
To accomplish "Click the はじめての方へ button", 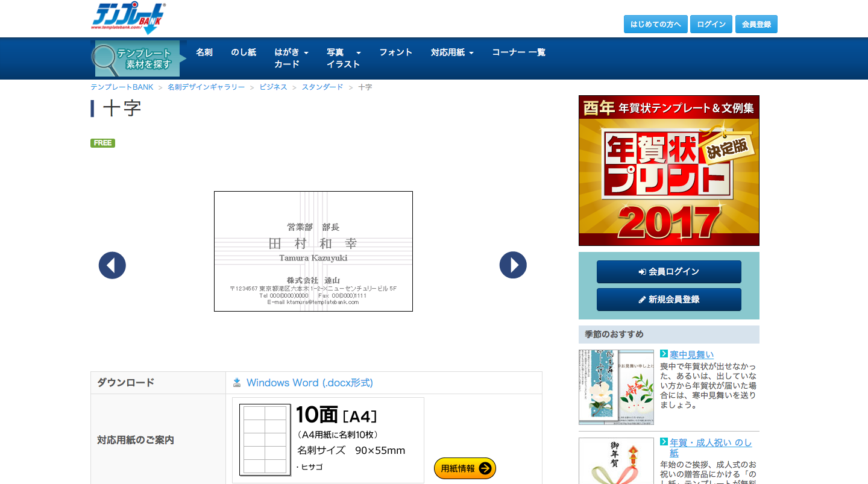I will [x=656, y=24].
